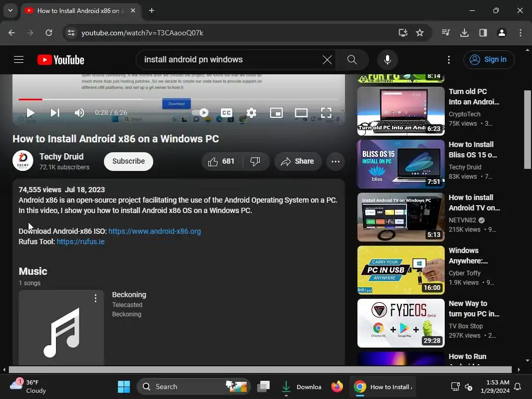Open a new browser tab

click(152, 10)
